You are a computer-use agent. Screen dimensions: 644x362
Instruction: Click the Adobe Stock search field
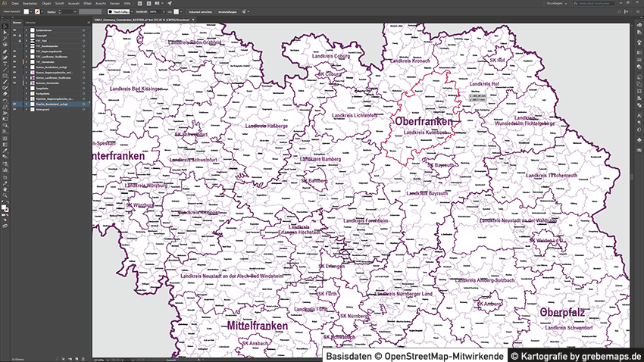[x=593, y=4]
